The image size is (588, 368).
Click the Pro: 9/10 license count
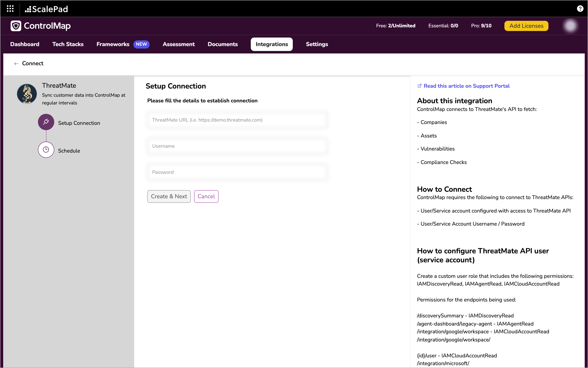click(x=481, y=26)
